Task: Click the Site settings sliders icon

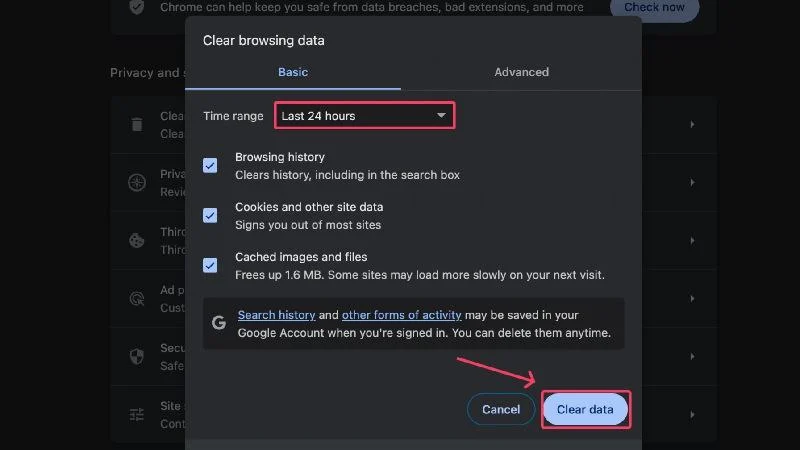Action: pos(137,414)
